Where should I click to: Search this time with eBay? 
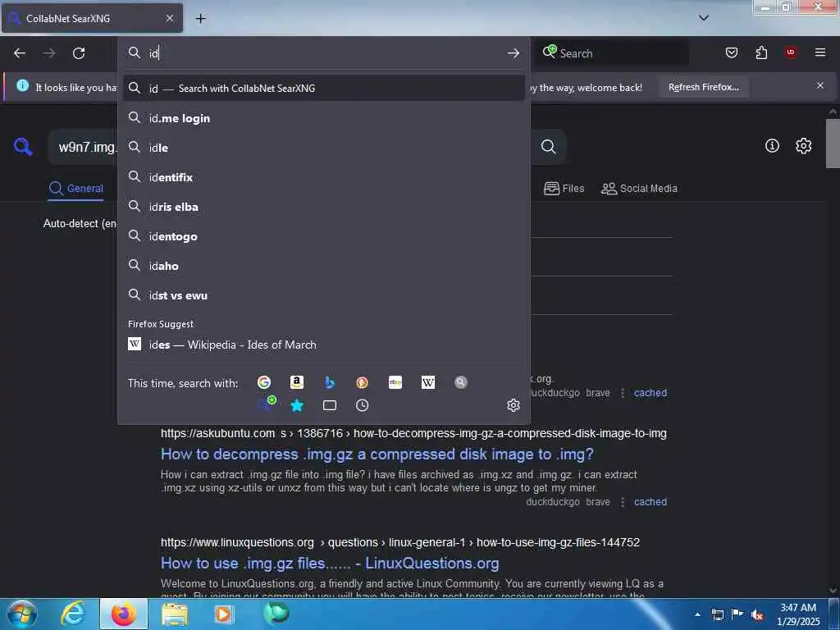(395, 382)
